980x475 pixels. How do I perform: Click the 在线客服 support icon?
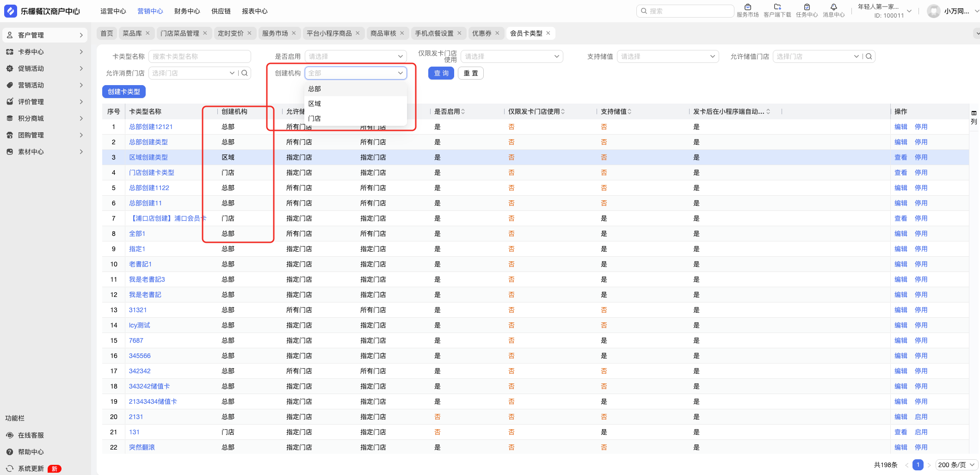tap(10, 435)
